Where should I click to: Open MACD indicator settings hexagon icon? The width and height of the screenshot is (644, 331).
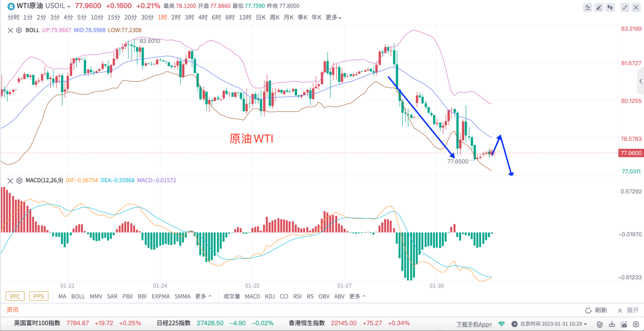[x=19, y=180]
